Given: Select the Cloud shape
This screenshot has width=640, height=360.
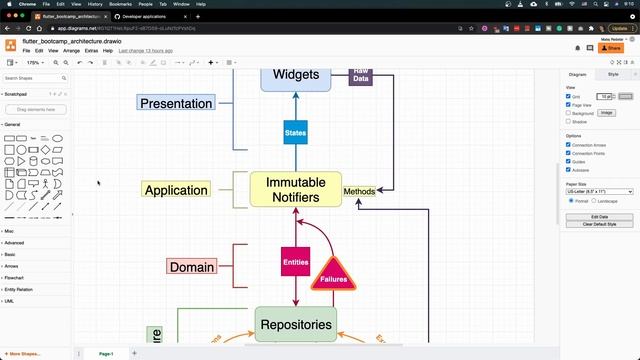Looking at the screenshot, I should (x=45, y=161).
